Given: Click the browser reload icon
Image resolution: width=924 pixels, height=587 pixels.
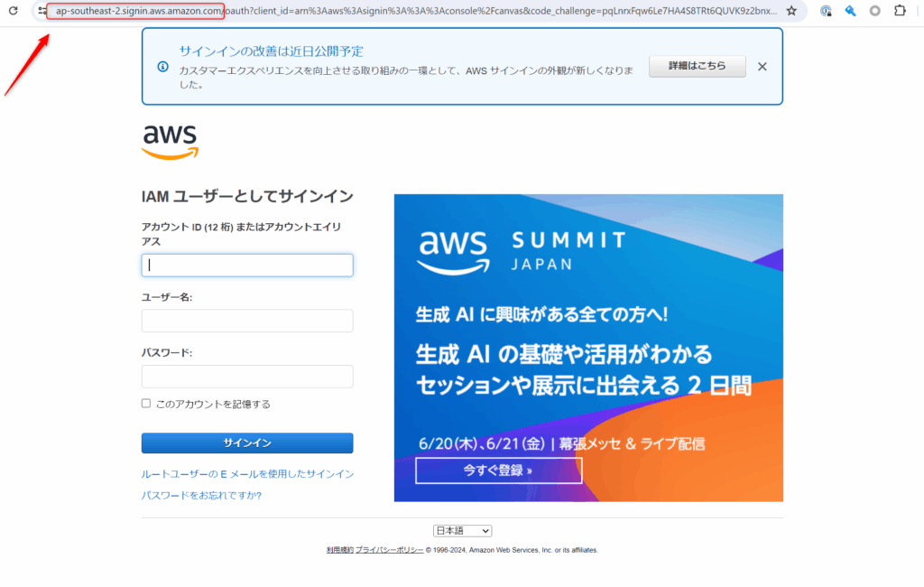Looking at the screenshot, I should pos(13,11).
